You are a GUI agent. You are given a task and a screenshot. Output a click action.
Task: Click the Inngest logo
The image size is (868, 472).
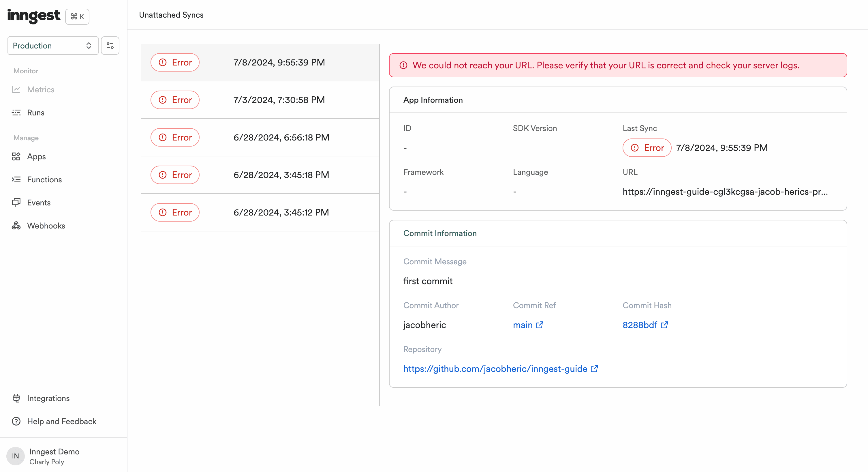[33, 16]
